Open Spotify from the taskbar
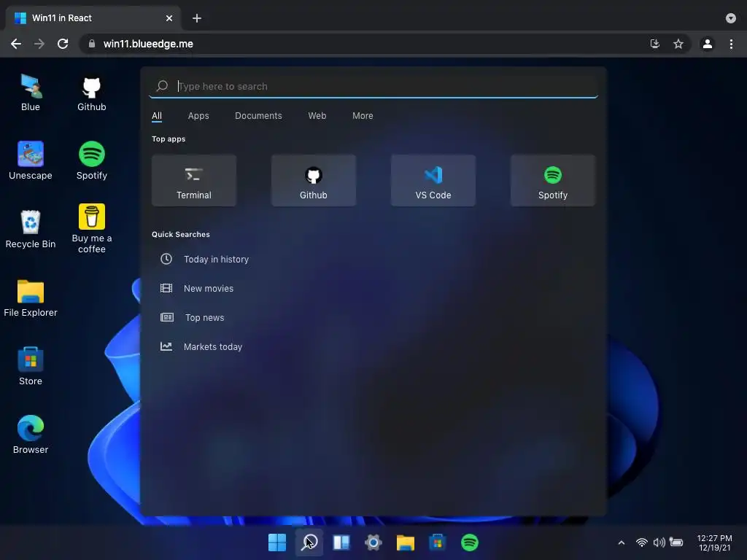 tap(470, 542)
